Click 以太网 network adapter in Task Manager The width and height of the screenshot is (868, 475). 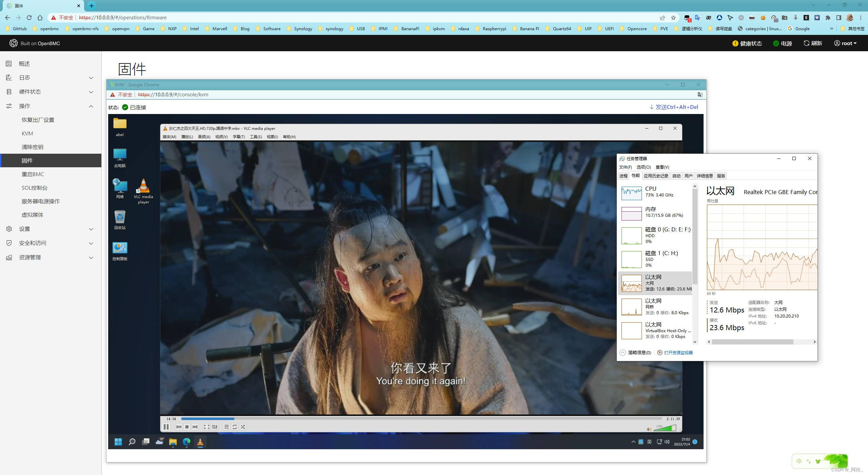tap(655, 283)
